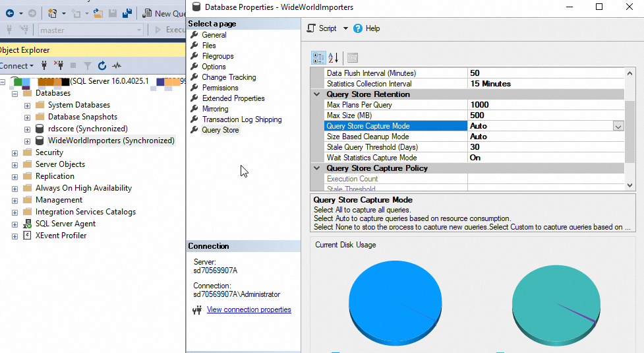Collapse the Query Store Capture Policy section
The height and width of the screenshot is (353, 644).
coord(316,168)
